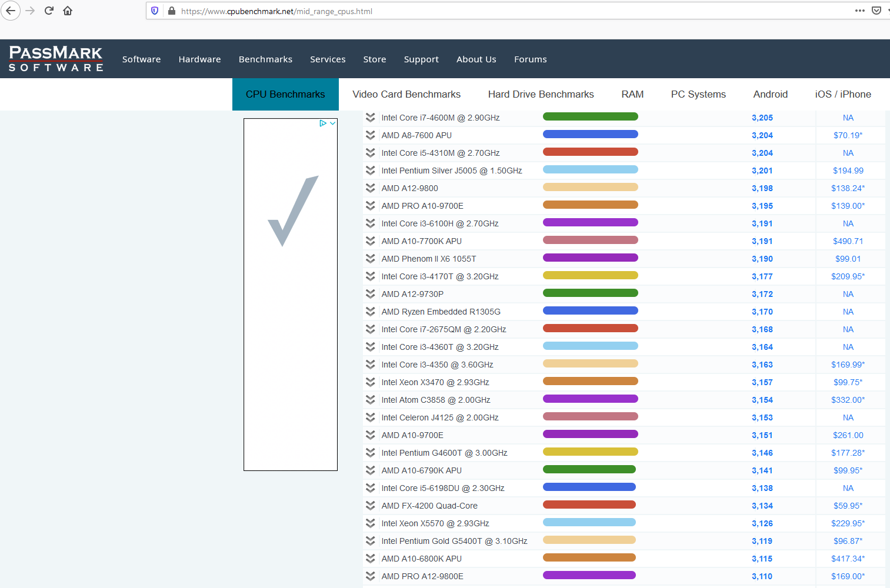Open price $194.99 for Pentium Silver J5005

(848, 171)
